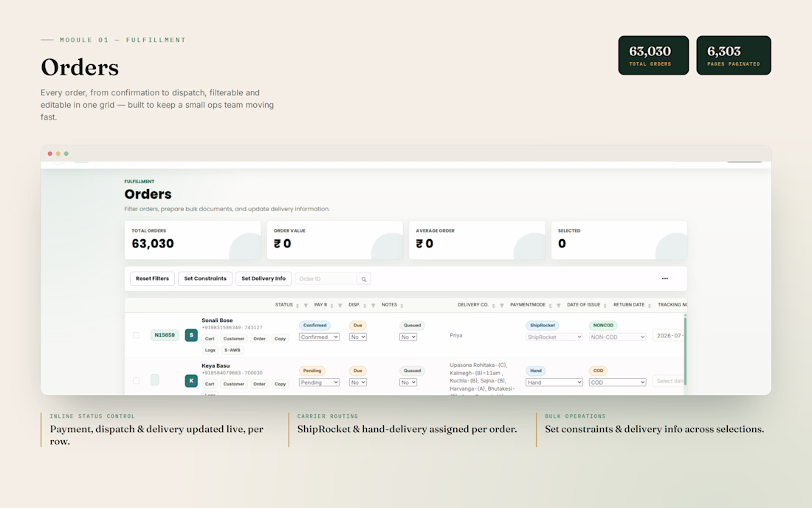
Task: Open the ShipRocket delivery company dropdown
Action: pos(554,337)
